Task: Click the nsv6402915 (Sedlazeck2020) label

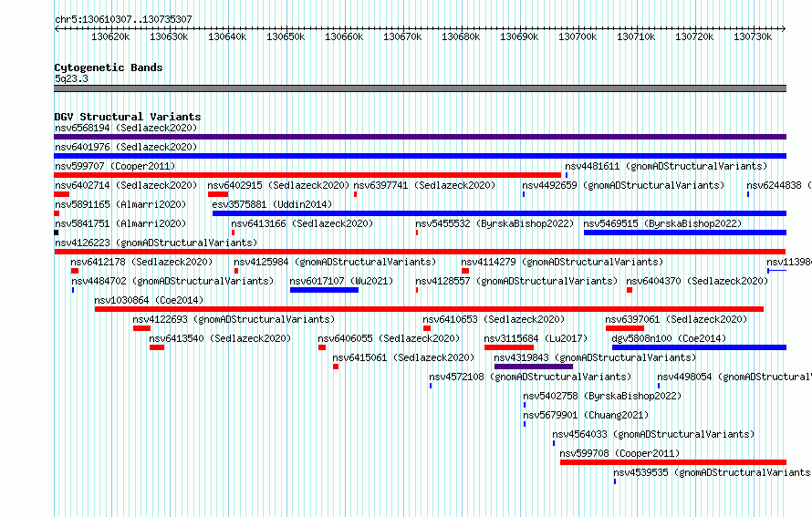Action: pyautogui.click(x=278, y=185)
